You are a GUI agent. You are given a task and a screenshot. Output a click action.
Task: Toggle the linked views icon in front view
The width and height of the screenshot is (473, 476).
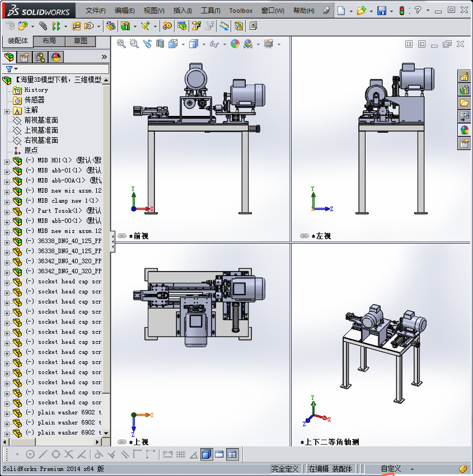[122, 236]
